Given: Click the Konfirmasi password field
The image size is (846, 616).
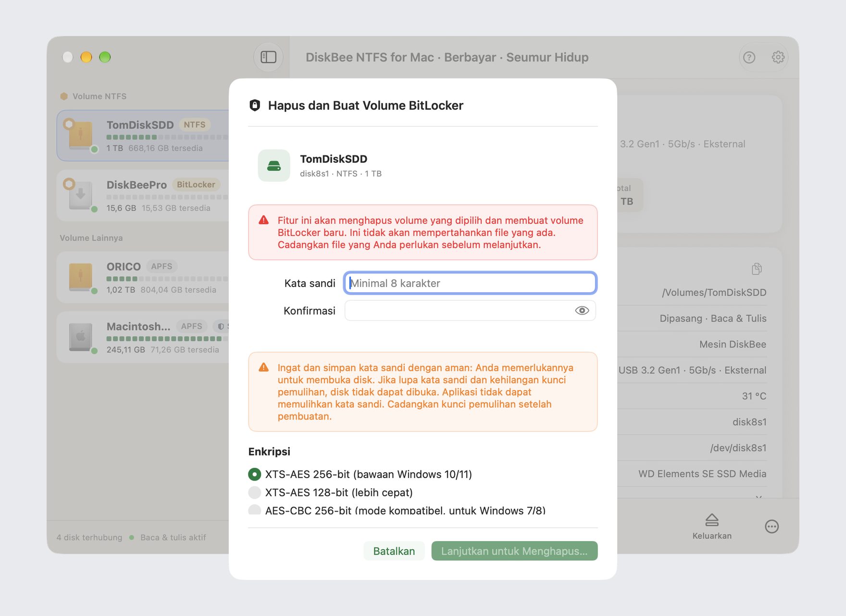Looking at the screenshot, I should coord(471,310).
